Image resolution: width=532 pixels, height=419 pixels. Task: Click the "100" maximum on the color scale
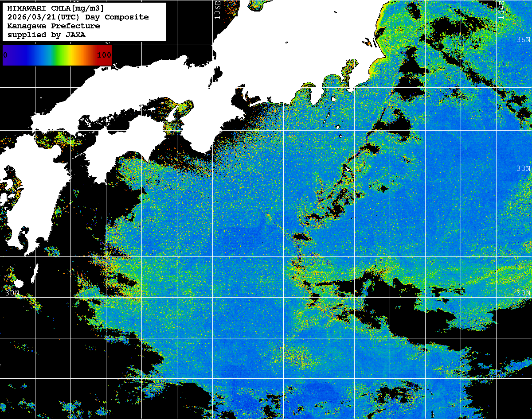pyautogui.click(x=104, y=55)
